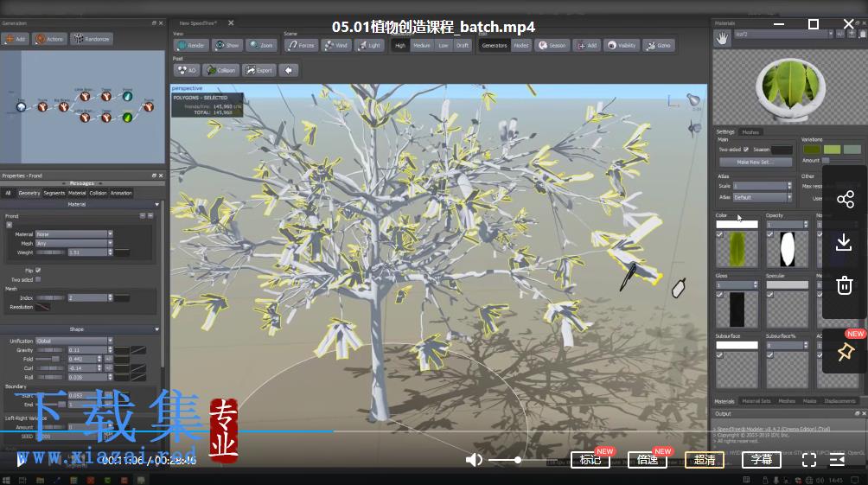Toggle the Opacity map checkbox

(x=770, y=235)
